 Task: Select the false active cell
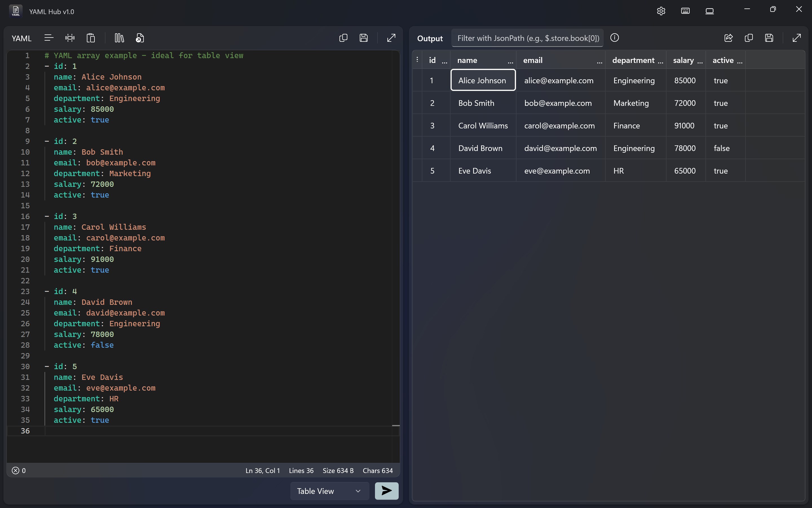[725, 148]
